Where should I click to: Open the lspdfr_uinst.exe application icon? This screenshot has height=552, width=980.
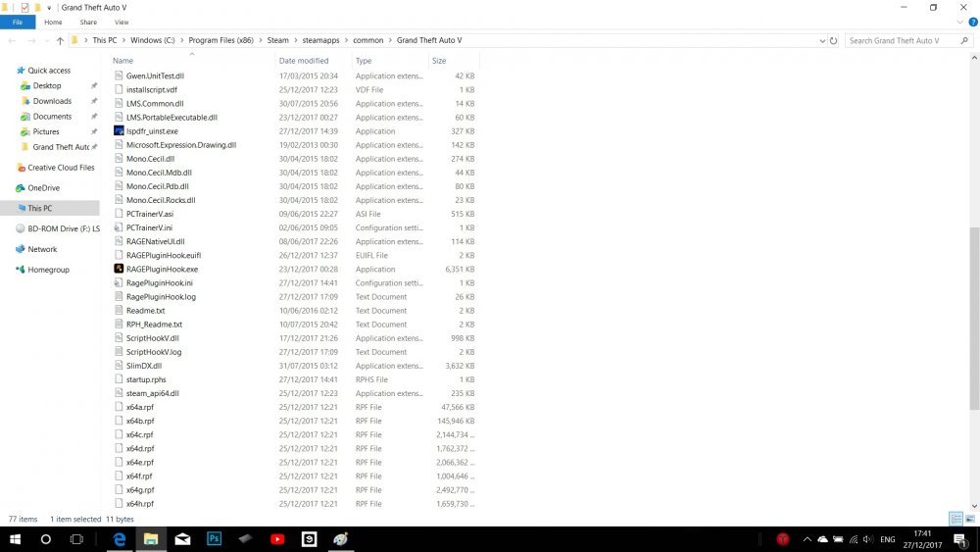pos(119,130)
